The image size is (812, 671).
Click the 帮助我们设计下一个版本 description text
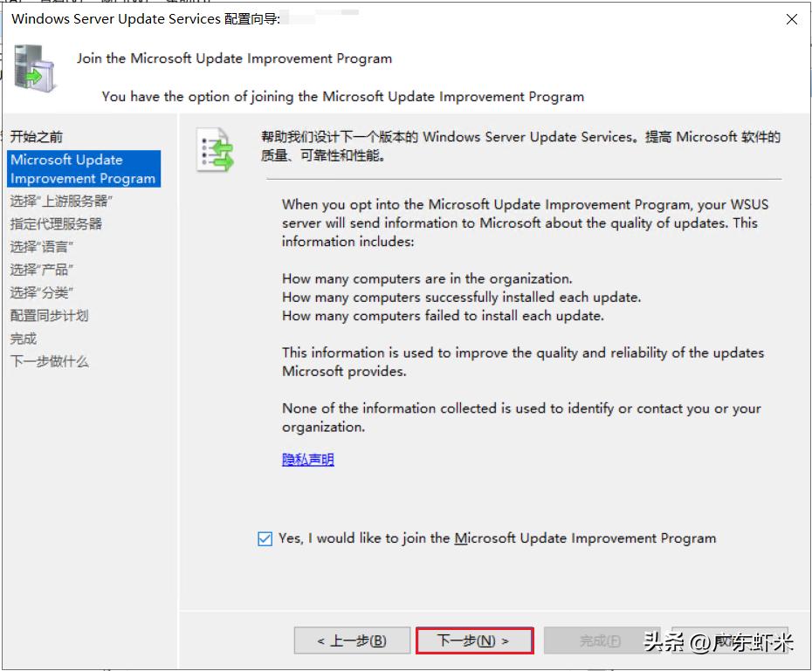pos(520,146)
